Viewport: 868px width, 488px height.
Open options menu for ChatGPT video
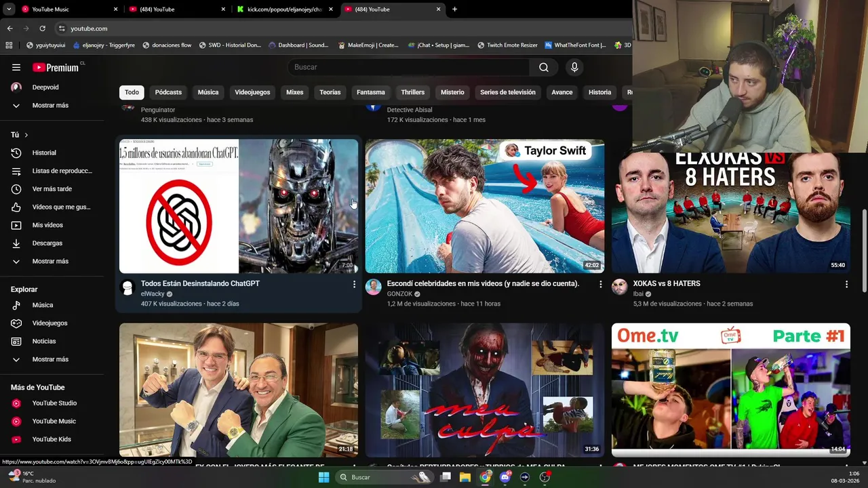(x=354, y=285)
